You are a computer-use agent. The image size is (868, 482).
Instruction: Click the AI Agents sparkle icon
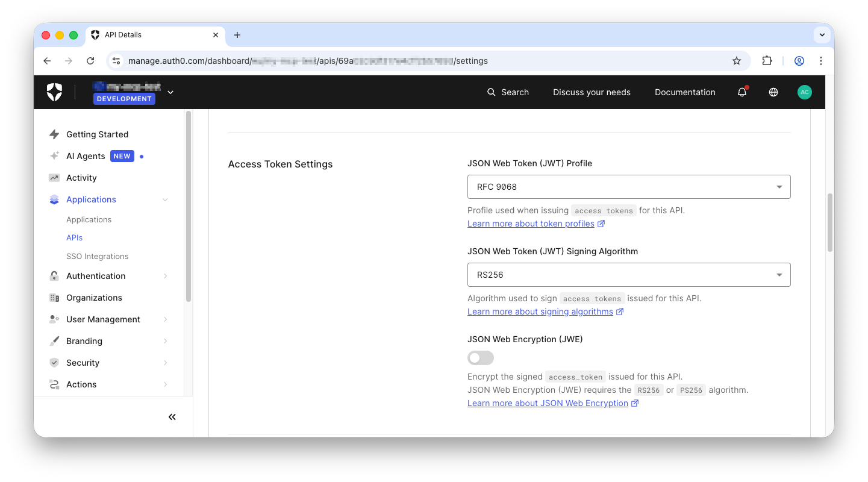click(x=53, y=155)
